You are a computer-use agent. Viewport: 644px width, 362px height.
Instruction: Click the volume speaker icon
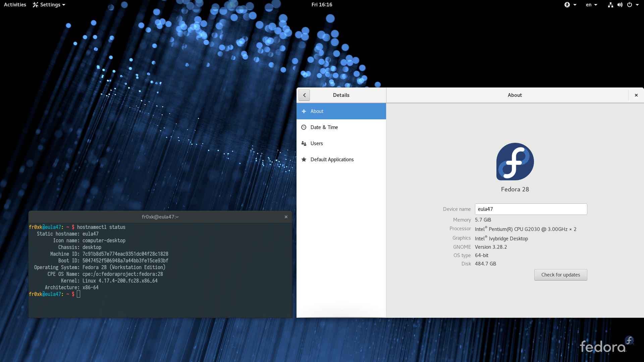coord(620,5)
